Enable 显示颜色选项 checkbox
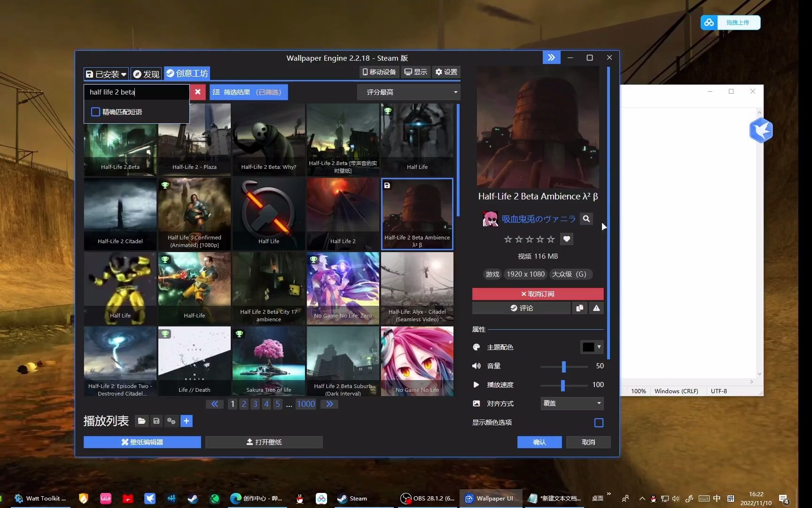The image size is (812, 508). [599, 422]
